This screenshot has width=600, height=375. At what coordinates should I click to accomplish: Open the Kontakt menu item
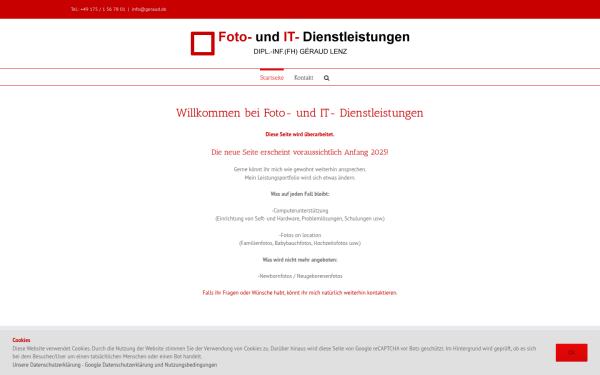click(303, 78)
